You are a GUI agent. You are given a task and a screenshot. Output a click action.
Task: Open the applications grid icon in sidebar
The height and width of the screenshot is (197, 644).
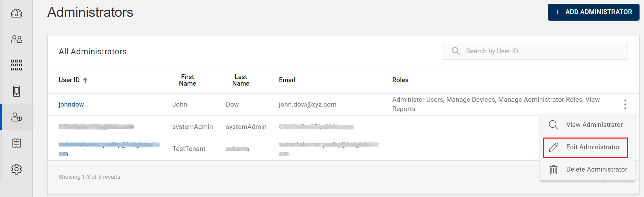(x=16, y=65)
